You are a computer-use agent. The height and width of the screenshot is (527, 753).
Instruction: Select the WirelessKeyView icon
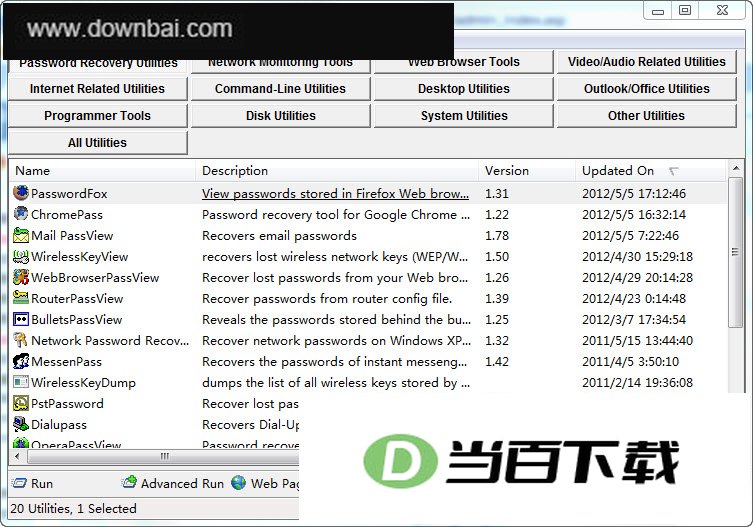(x=21, y=257)
